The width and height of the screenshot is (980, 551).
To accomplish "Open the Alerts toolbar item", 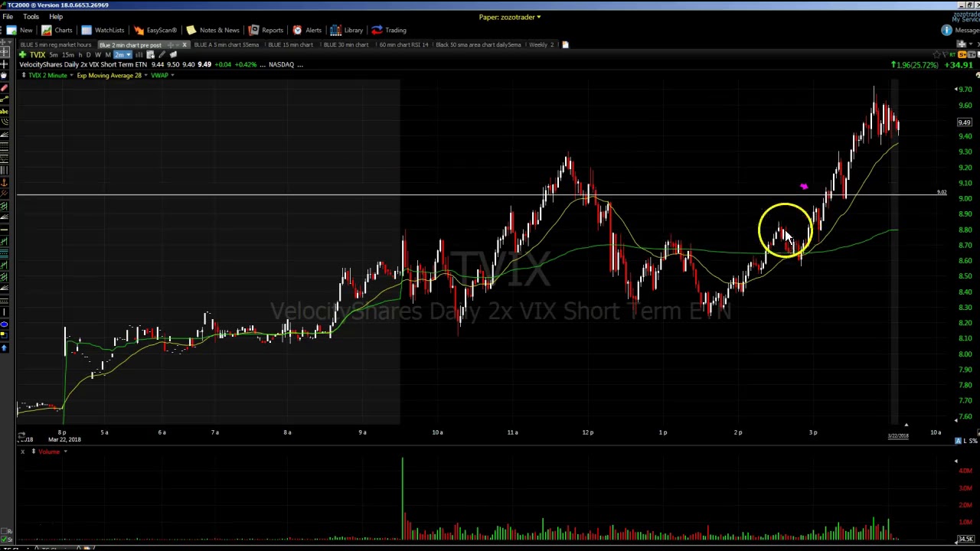I will 307,30.
